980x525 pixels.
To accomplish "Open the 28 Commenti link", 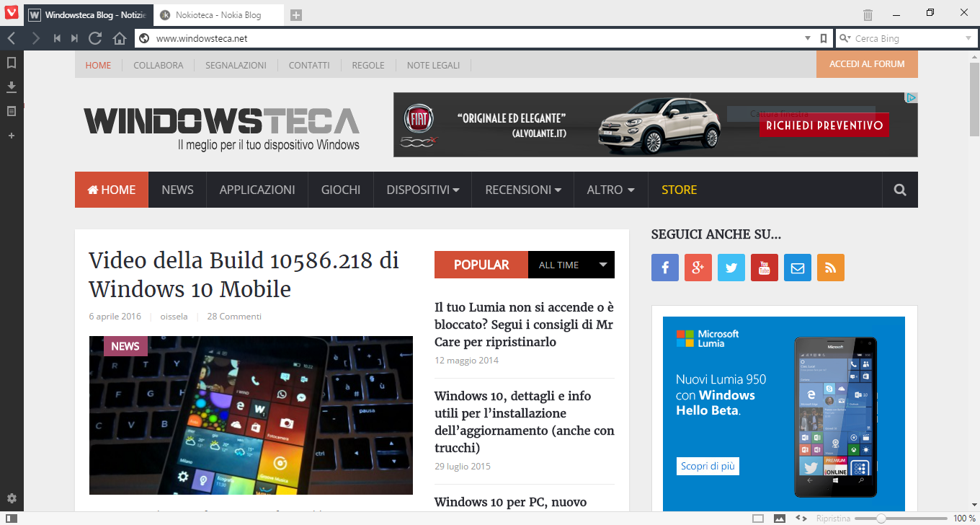I will click(234, 317).
